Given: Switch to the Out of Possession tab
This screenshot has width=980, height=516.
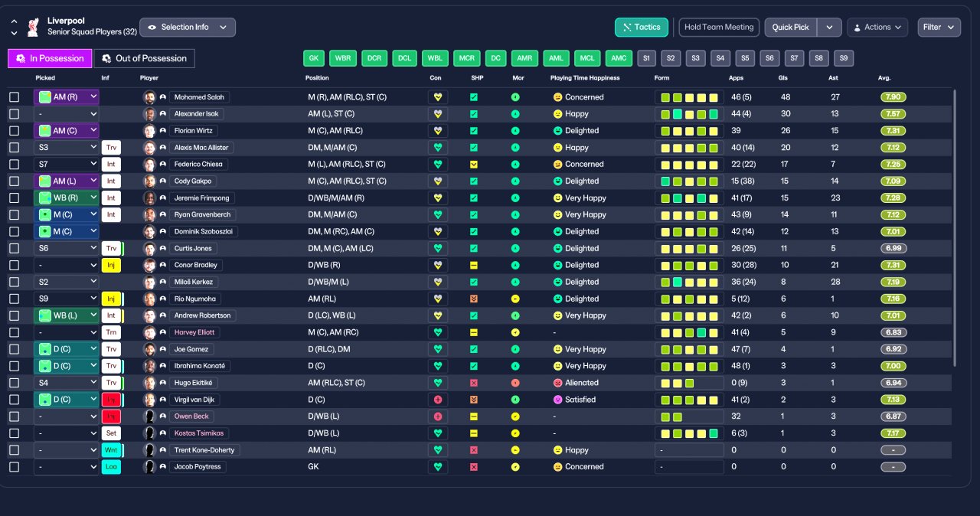Looking at the screenshot, I should (144, 58).
